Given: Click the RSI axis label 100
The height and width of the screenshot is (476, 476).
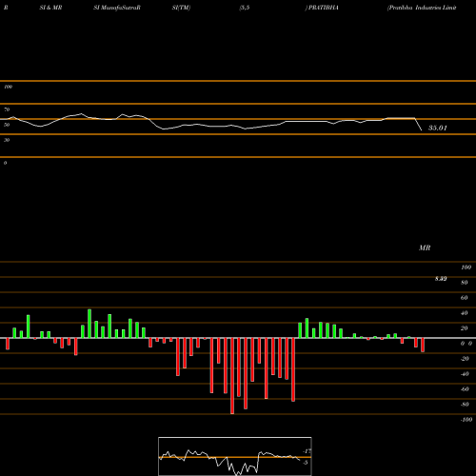Looking at the screenshot, I should click(x=9, y=87).
